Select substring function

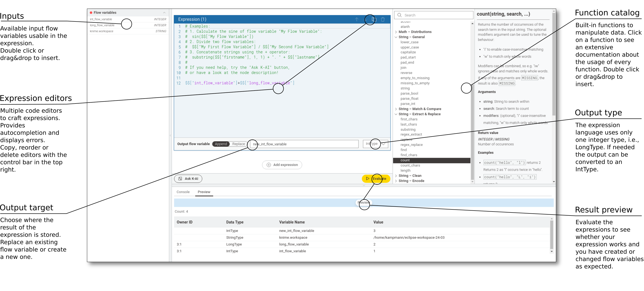coord(408,129)
